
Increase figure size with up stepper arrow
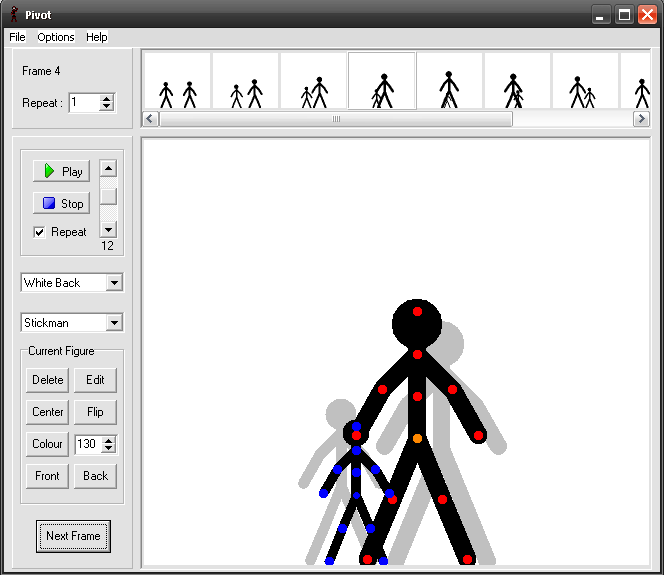pyautogui.click(x=109, y=440)
